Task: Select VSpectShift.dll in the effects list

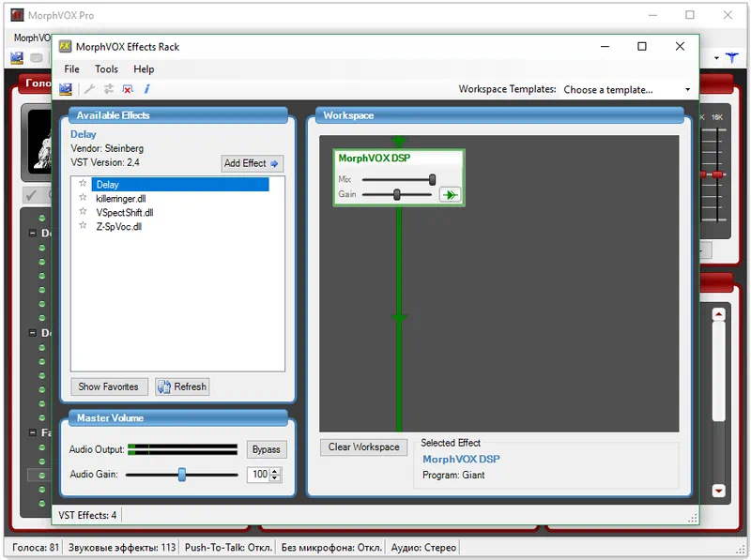Action: pyautogui.click(x=125, y=213)
